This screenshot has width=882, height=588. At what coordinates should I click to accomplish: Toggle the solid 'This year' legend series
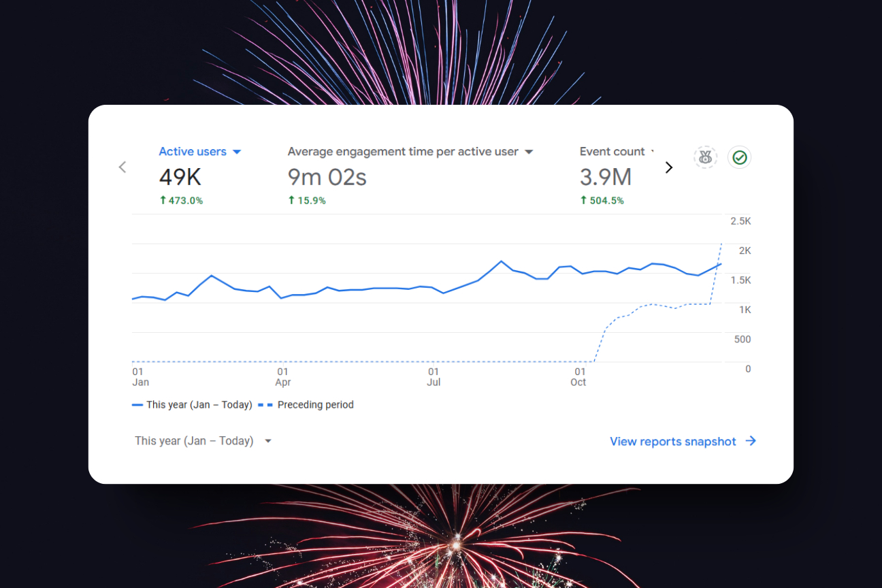[192, 405]
